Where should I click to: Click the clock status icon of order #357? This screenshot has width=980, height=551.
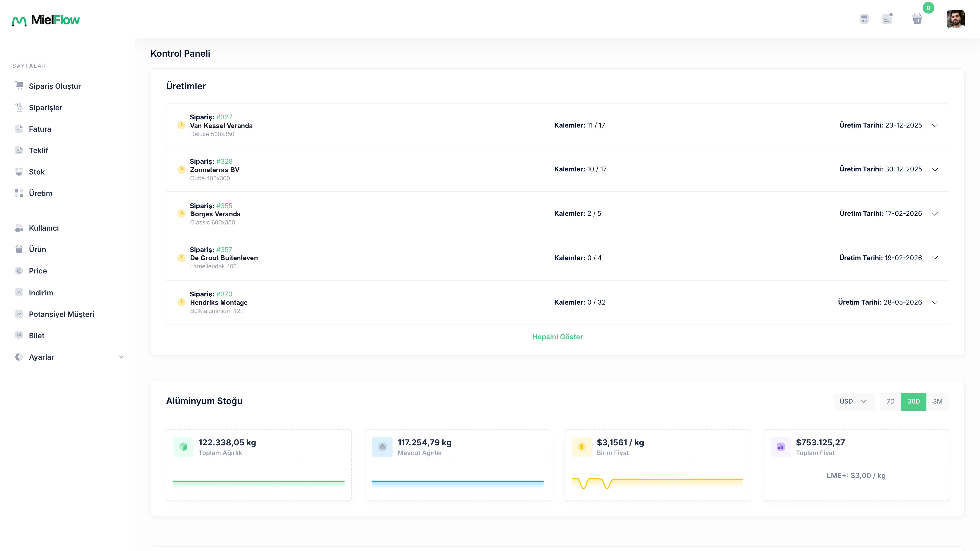[x=181, y=258]
